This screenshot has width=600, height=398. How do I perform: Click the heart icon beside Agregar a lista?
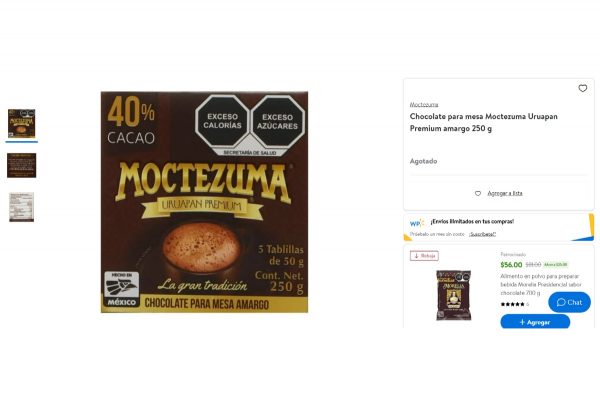click(478, 193)
